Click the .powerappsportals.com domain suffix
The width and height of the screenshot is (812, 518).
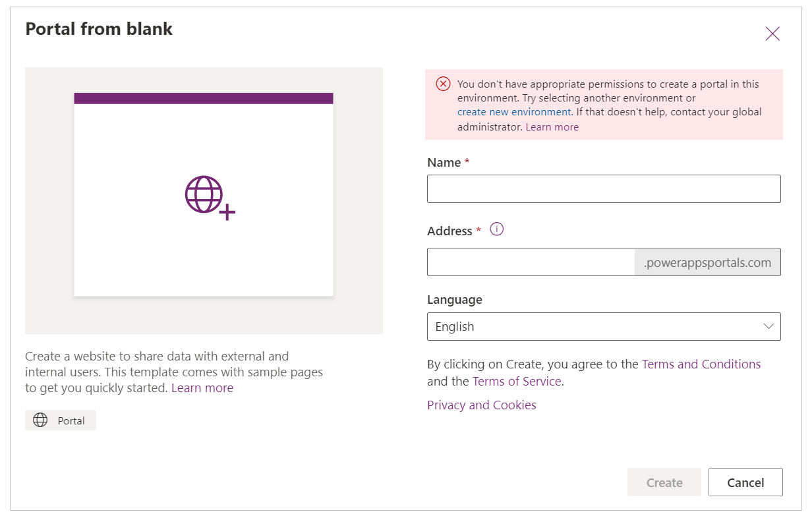[708, 262]
